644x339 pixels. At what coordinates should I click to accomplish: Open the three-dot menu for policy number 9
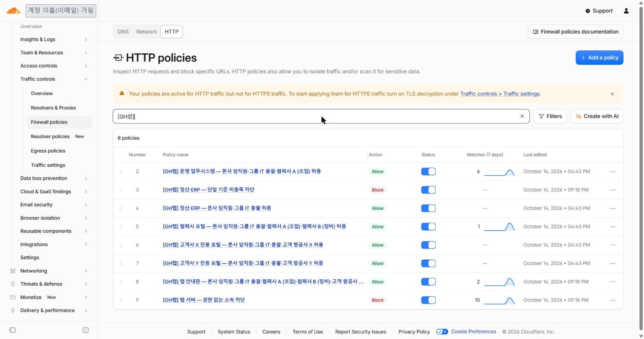point(612,300)
